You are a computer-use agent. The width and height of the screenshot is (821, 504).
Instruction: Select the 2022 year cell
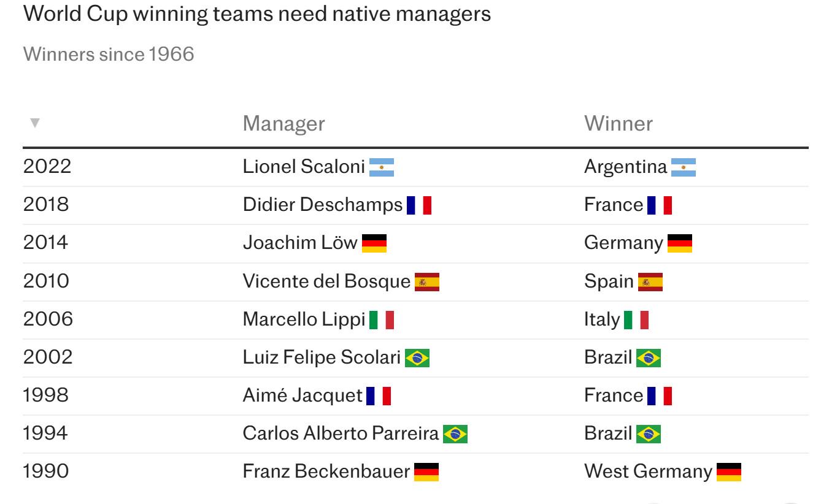(47, 166)
